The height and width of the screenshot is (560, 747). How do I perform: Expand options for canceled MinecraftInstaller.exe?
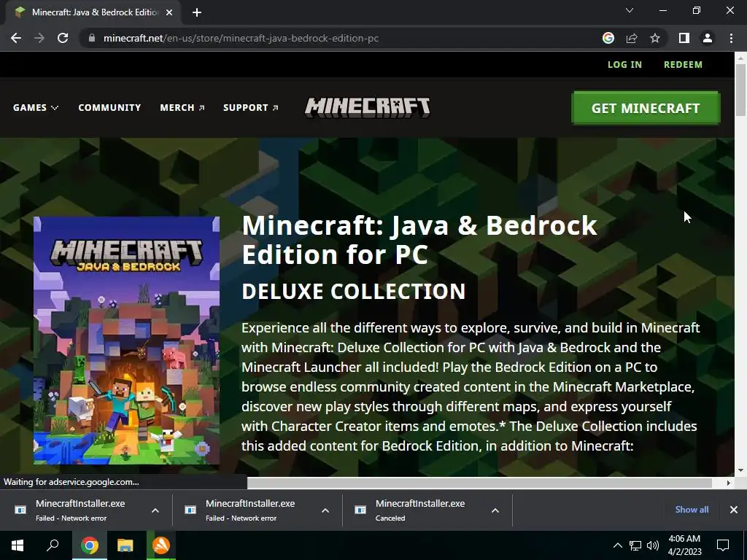(x=495, y=510)
